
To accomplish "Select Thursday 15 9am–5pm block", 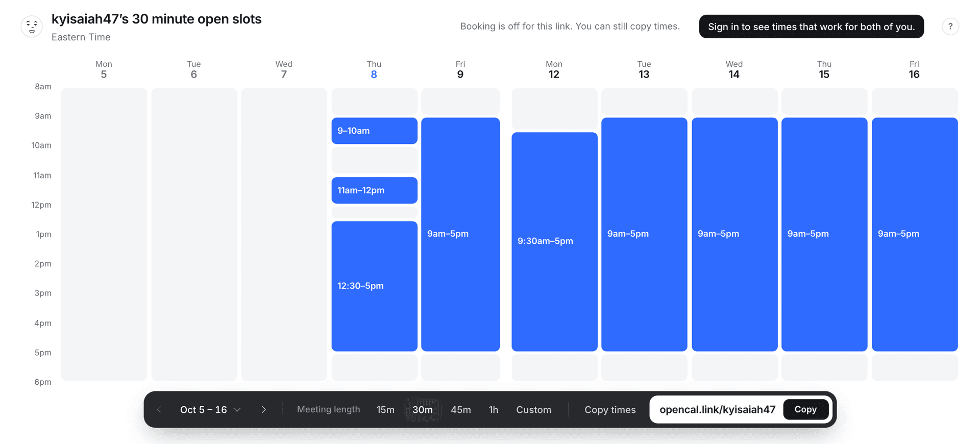I will point(824,234).
